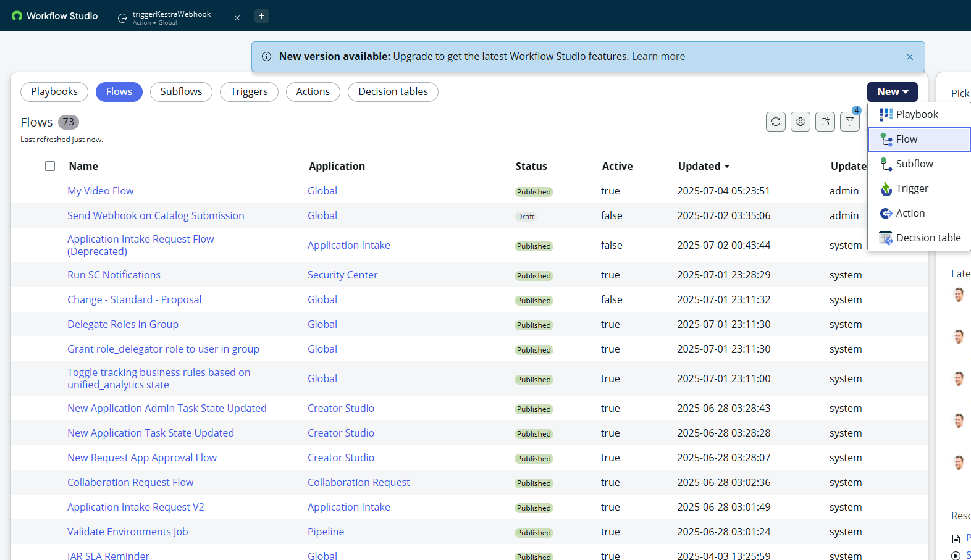Click the Name column header
971x560 pixels.
click(83, 166)
